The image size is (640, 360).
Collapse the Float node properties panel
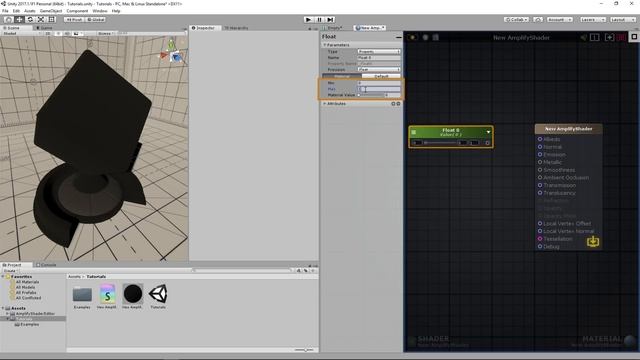(398, 37)
